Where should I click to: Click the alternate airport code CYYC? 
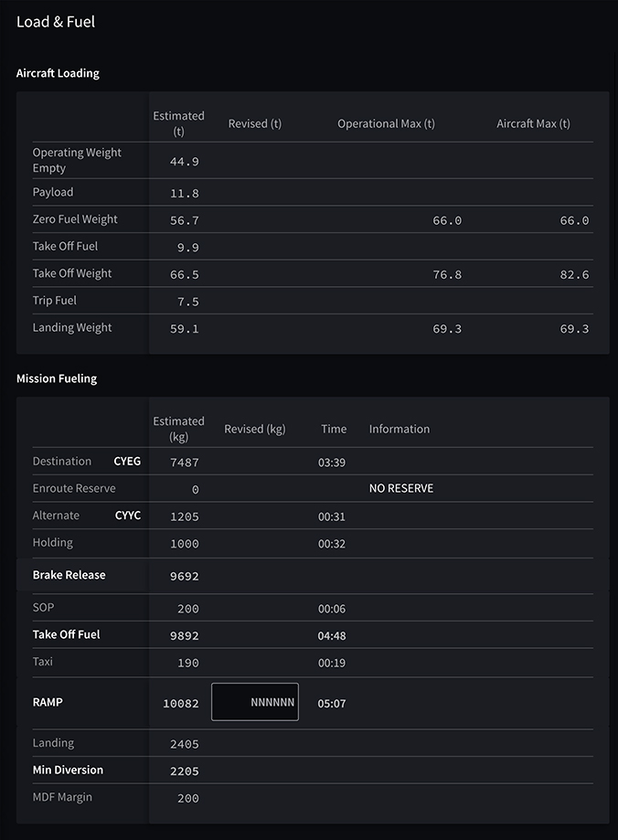[128, 516]
